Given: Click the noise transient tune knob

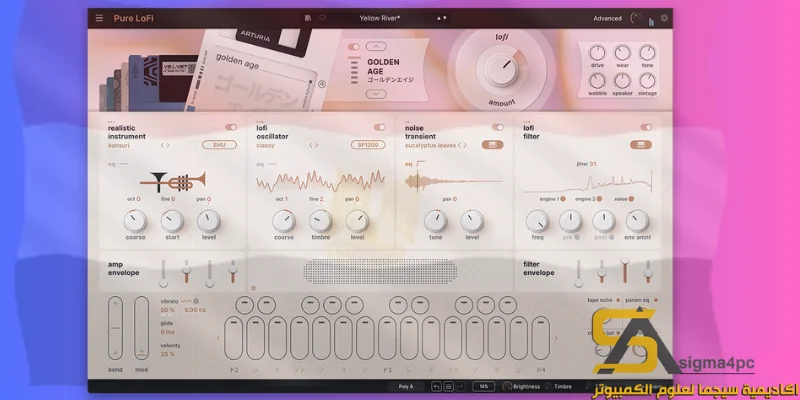Looking at the screenshot, I should [436, 221].
